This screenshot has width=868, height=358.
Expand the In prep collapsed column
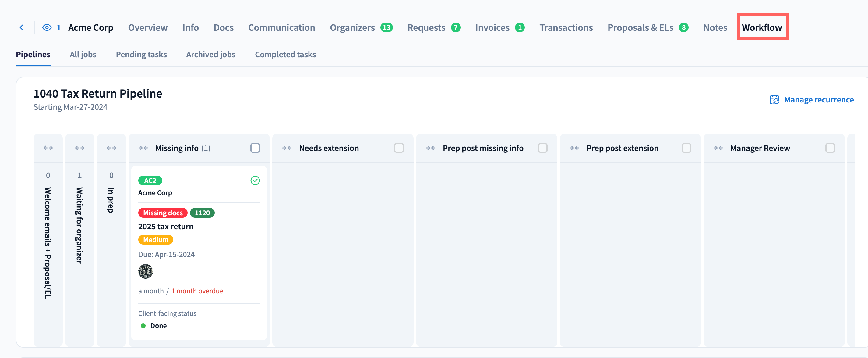pos(111,148)
